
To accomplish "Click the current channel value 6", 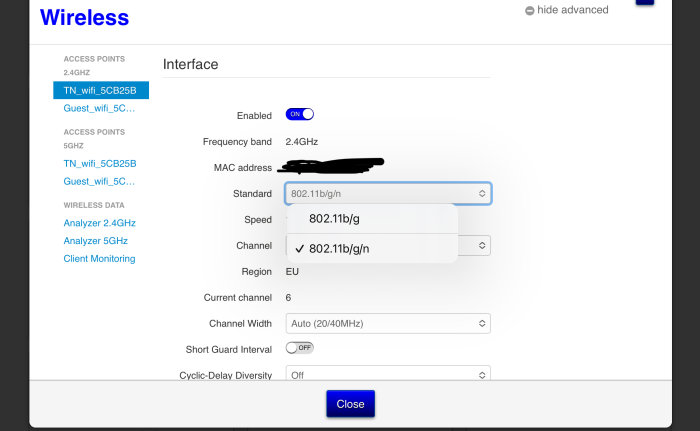I will click(x=288, y=297).
